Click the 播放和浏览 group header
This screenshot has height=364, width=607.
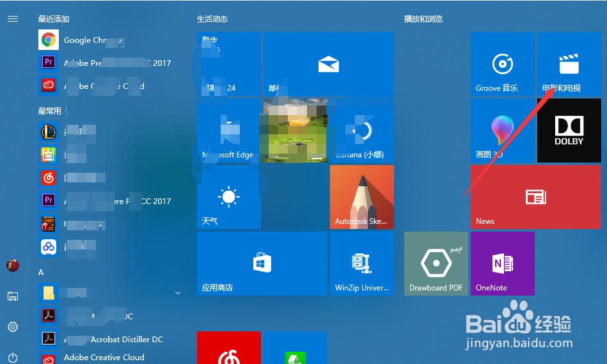423,19
